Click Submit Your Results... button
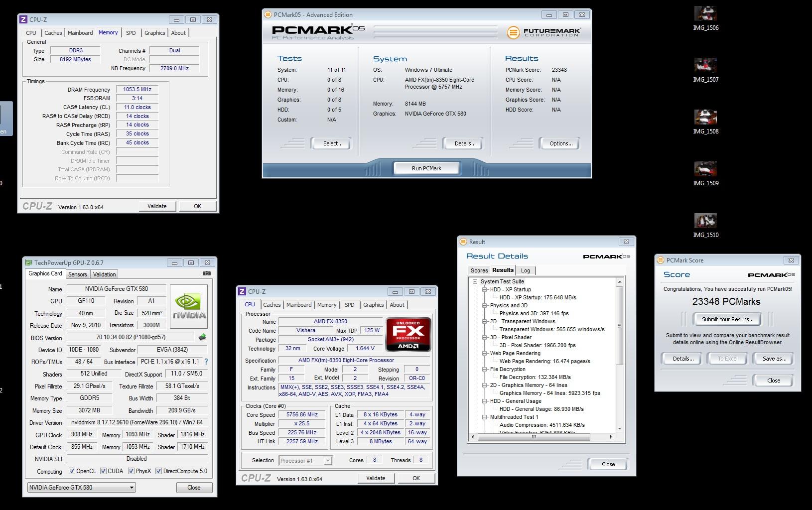The width and height of the screenshot is (812, 510). (x=727, y=319)
